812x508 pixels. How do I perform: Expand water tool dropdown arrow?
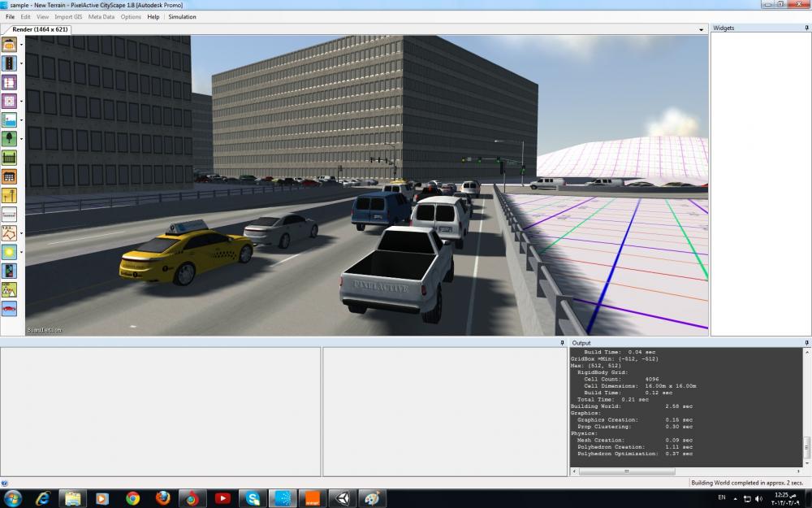tap(21, 119)
